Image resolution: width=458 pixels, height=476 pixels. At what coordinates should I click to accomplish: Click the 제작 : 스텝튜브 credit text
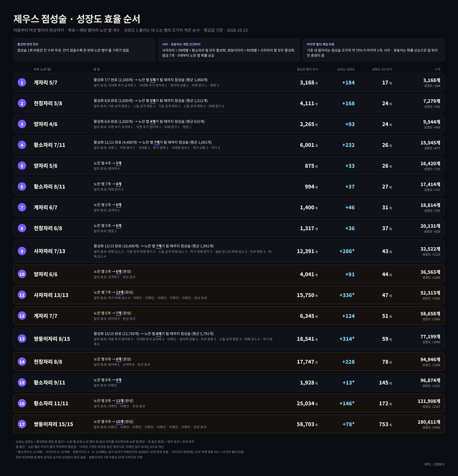(x=434, y=464)
